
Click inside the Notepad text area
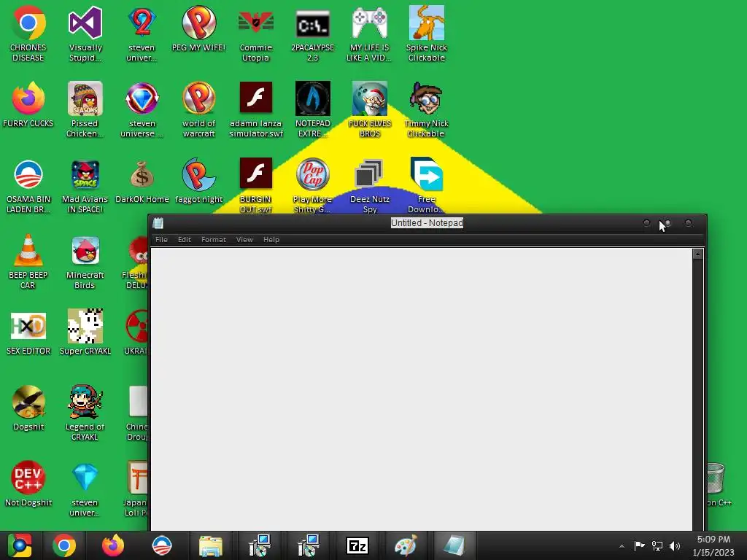pos(421,389)
